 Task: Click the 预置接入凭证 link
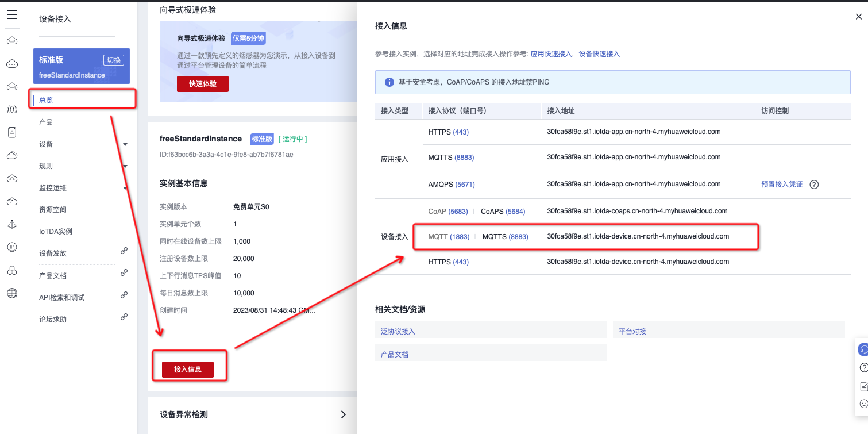(782, 185)
